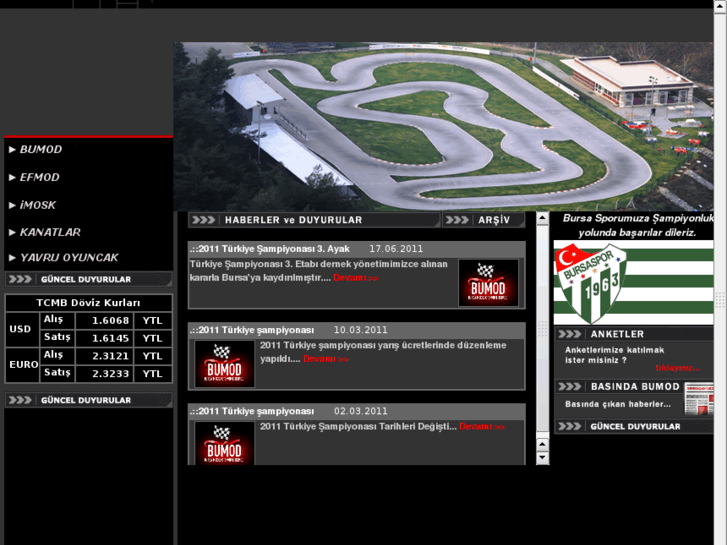Screen dimensions: 727x545
Task: Click the arrow beside BUMOD
Action: [x=13, y=149]
